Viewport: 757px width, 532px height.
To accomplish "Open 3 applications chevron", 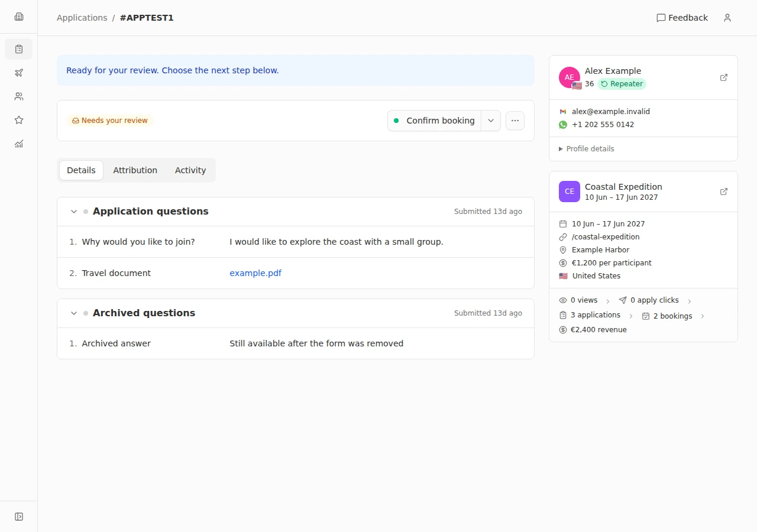I will pos(631,316).
